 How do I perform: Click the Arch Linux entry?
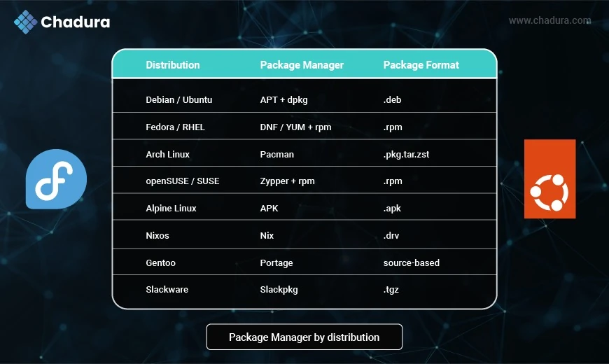pos(168,154)
